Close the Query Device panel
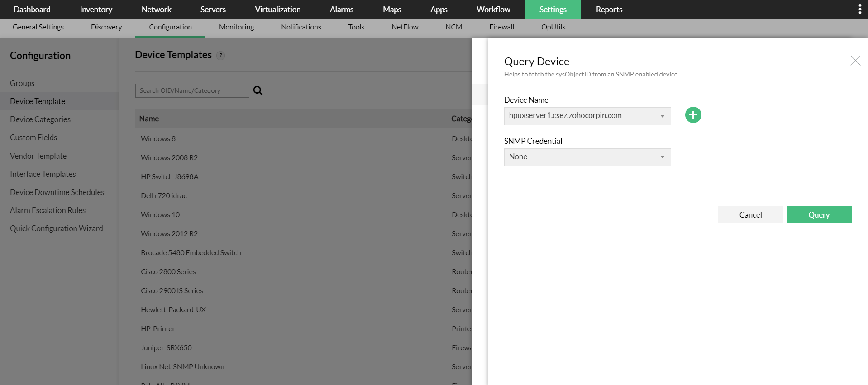The height and width of the screenshot is (385, 868). pyautogui.click(x=855, y=61)
